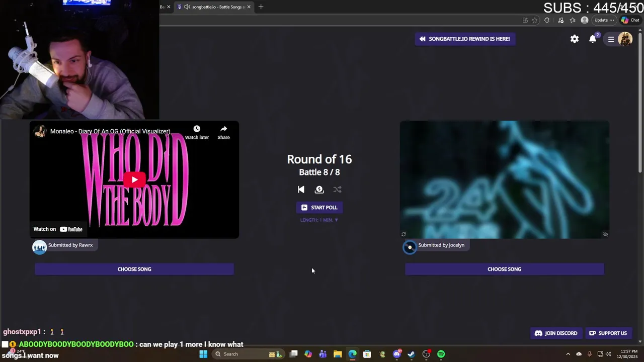Open Watch on YouTube link
644x362 pixels.
click(58, 229)
